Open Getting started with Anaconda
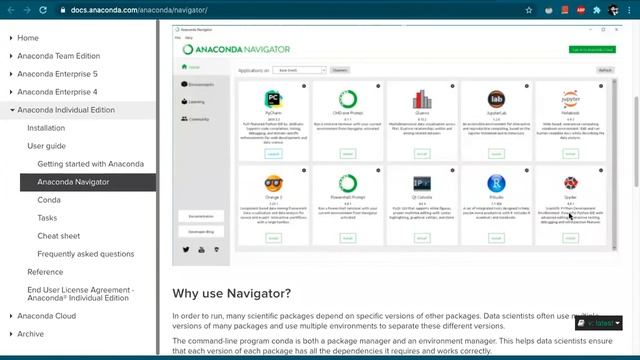Screen dimensions: 640x360 coord(91,164)
